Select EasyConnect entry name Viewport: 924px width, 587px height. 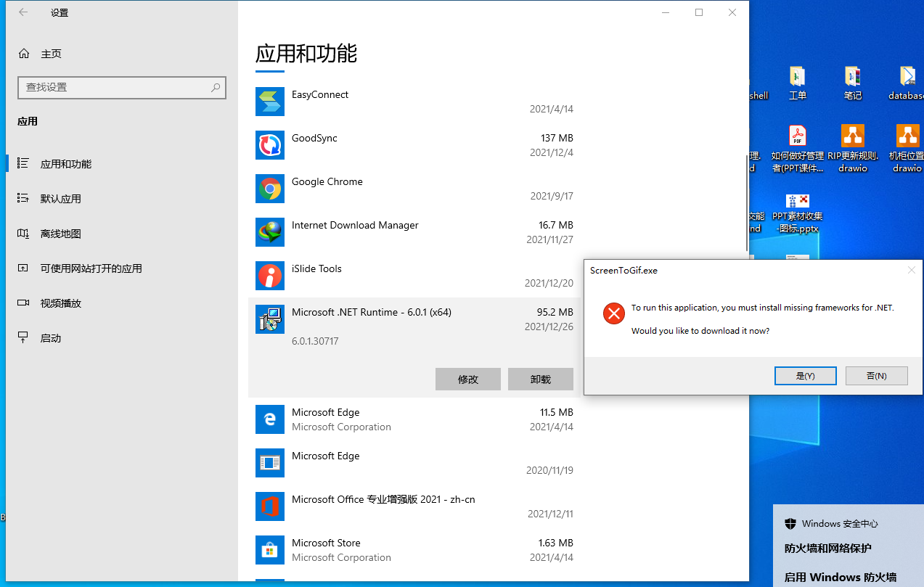[x=320, y=94]
